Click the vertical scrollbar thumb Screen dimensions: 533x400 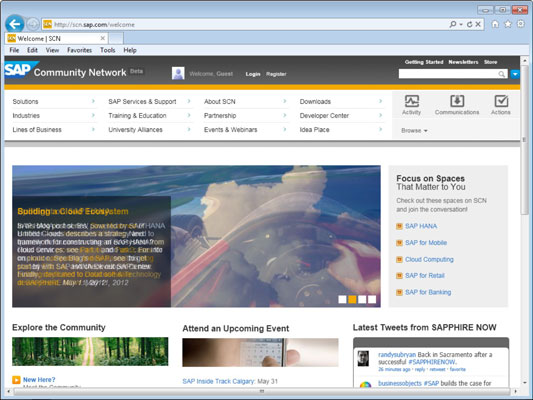click(x=525, y=139)
